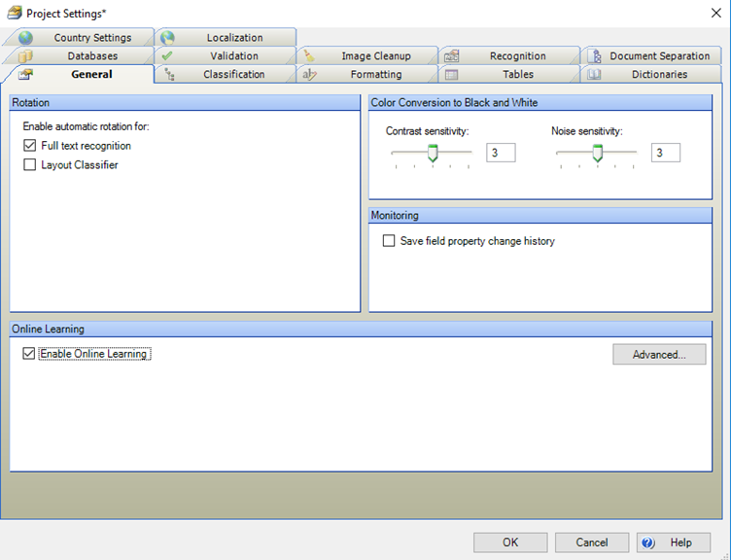731x560 pixels.
Task: Click the Country Settings globe icon
Action: click(x=25, y=38)
